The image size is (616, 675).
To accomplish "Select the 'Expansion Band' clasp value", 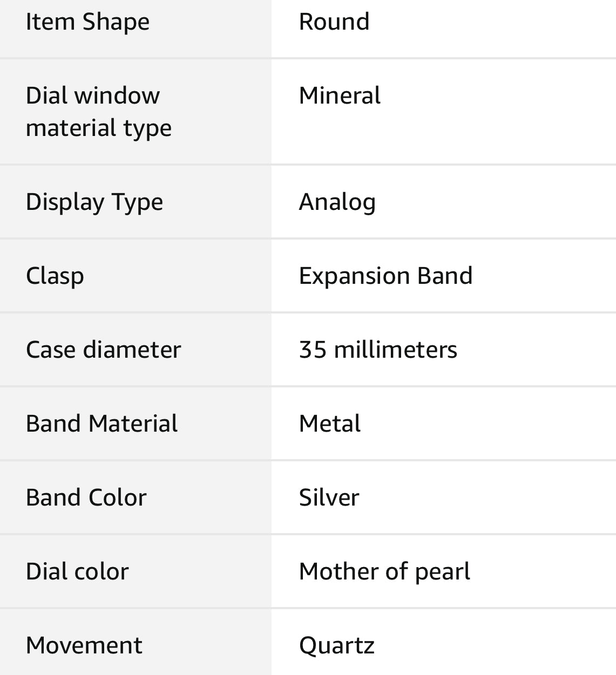I will (x=385, y=276).
